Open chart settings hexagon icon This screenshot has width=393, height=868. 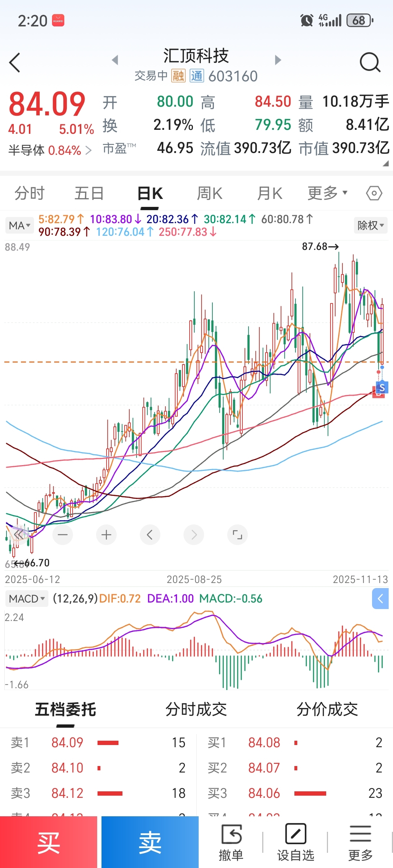tap(374, 193)
